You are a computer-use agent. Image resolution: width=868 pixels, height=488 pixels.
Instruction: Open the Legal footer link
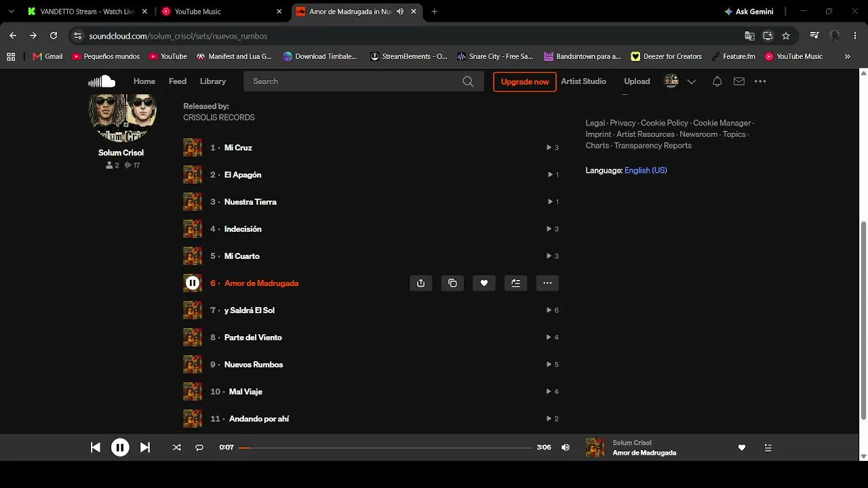click(x=595, y=123)
